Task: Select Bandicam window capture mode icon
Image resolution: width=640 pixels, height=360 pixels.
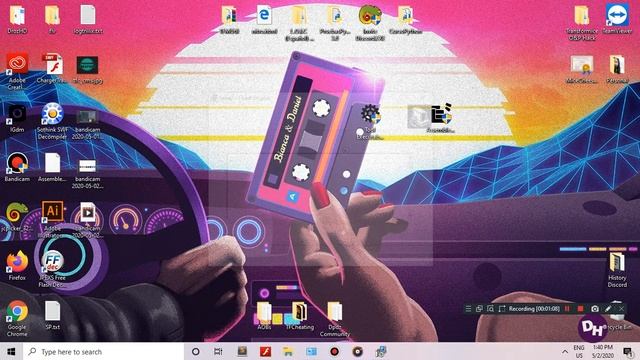Action: 479,309
